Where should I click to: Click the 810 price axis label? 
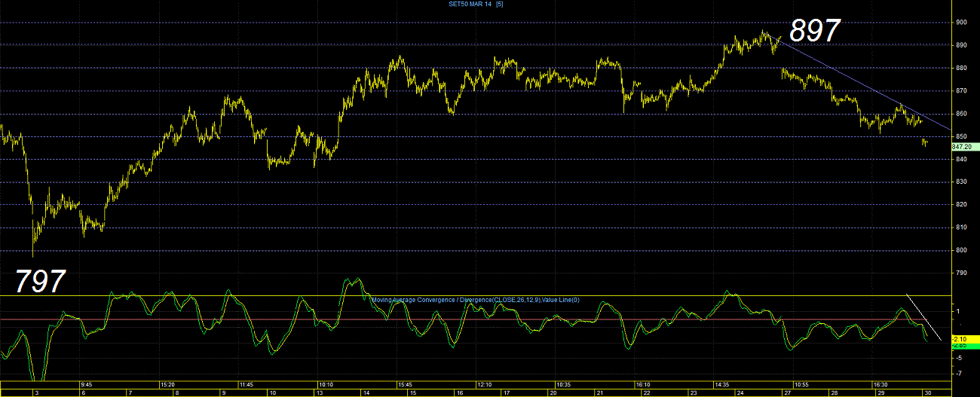pyautogui.click(x=961, y=228)
